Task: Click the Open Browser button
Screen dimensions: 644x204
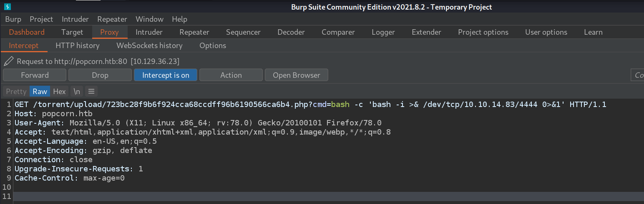Action: [x=297, y=75]
